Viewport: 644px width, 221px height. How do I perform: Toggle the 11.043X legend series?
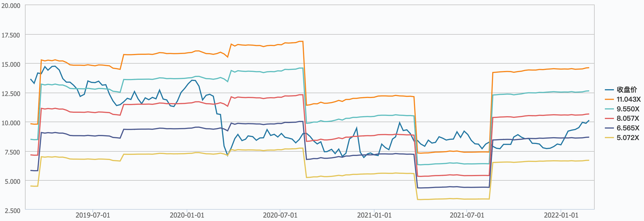(628, 99)
